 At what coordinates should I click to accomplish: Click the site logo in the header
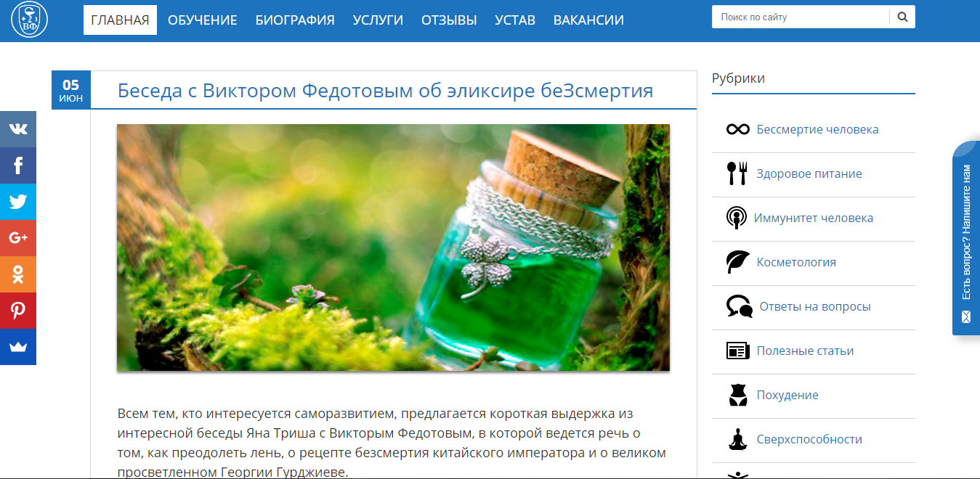click(x=30, y=20)
